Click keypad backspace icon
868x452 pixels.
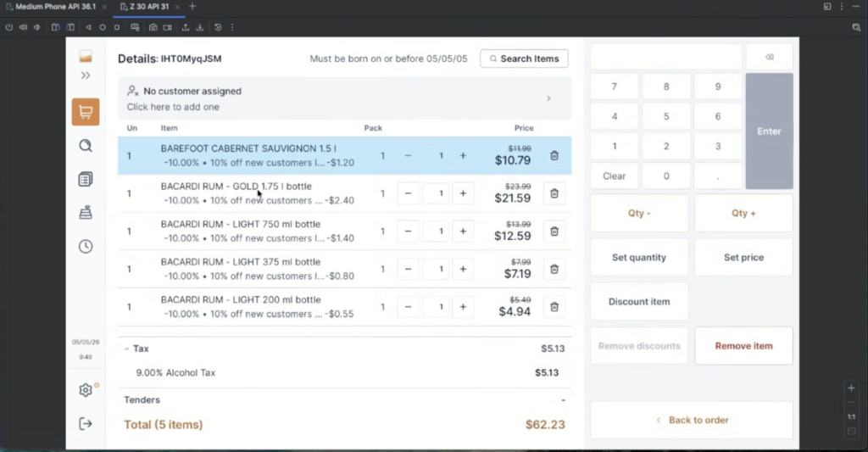(770, 57)
